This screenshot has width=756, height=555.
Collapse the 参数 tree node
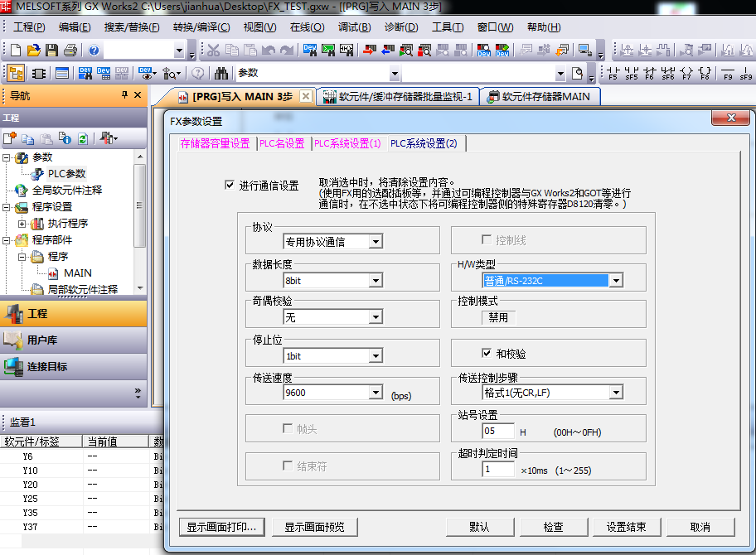7,157
